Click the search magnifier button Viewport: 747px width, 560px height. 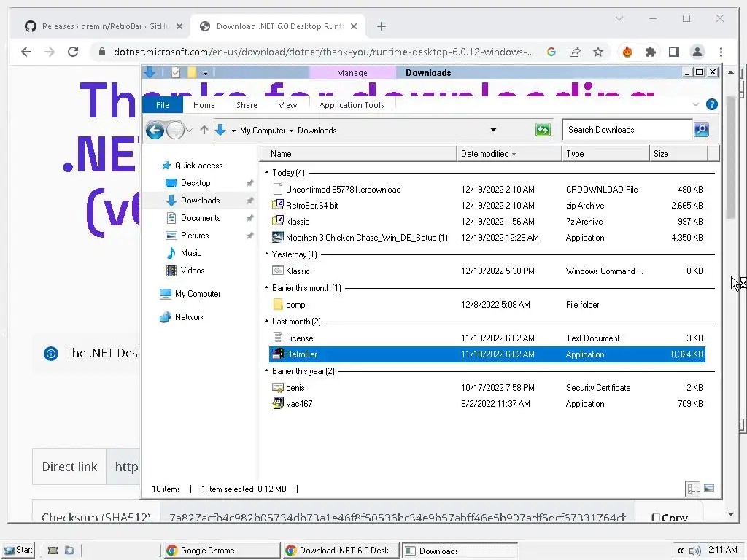tap(701, 130)
